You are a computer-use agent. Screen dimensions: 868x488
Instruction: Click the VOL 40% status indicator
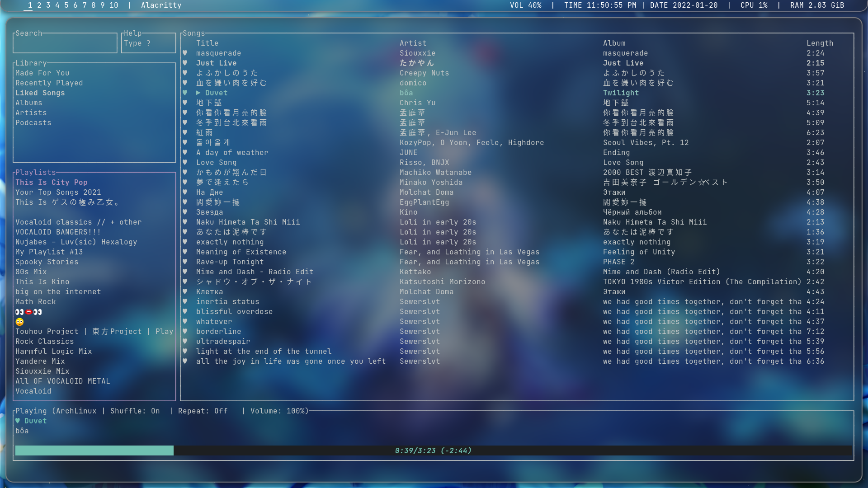[x=527, y=5]
